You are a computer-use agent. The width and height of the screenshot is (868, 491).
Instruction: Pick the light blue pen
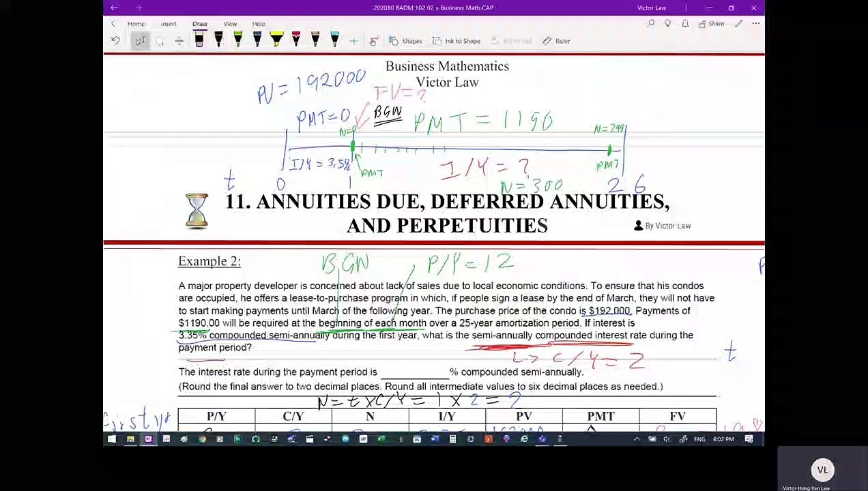(335, 40)
